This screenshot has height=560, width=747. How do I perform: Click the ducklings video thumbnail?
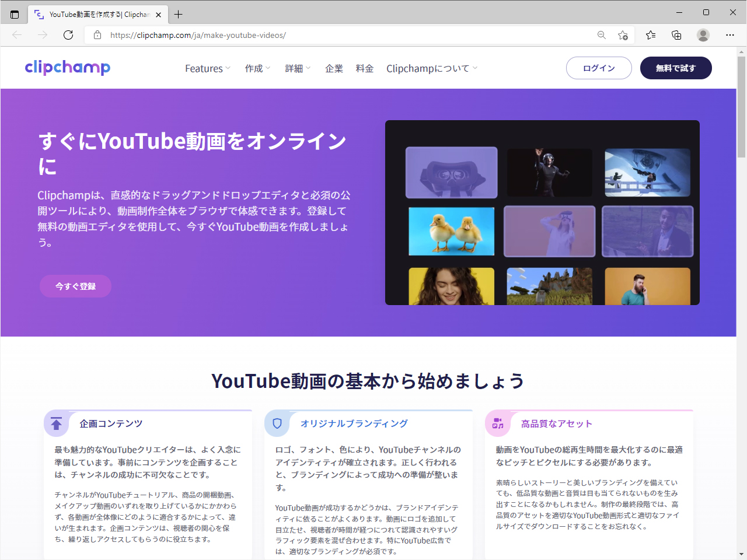tap(451, 232)
